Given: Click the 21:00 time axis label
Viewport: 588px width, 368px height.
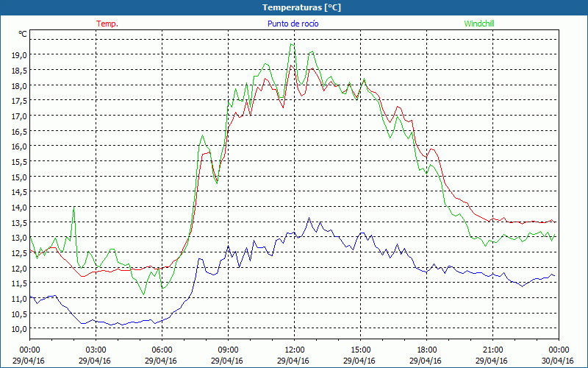Looking at the screenshot, I should [492, 350].
